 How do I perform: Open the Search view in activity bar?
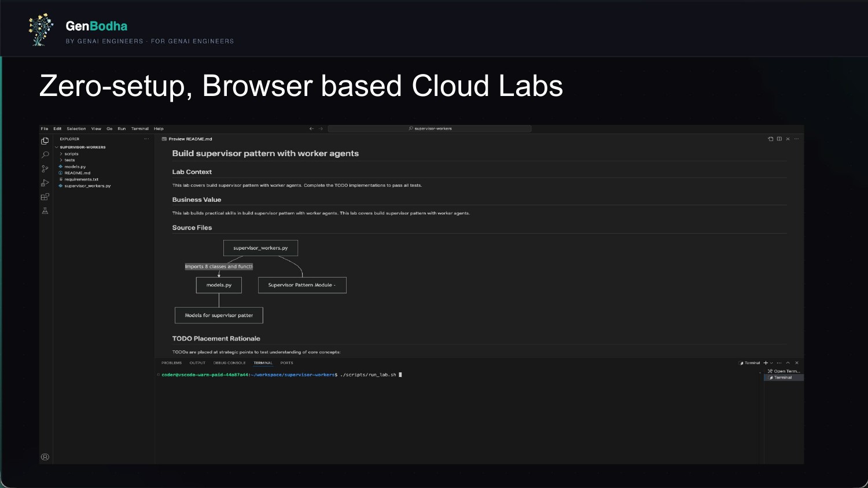tap(45, 155)
